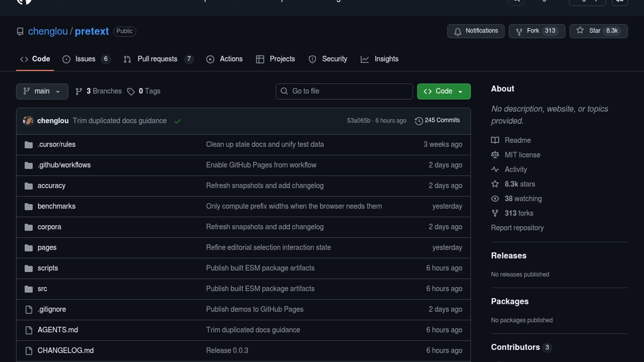
Task: Expand the green Code dropdown
Action: pos(443,91)
